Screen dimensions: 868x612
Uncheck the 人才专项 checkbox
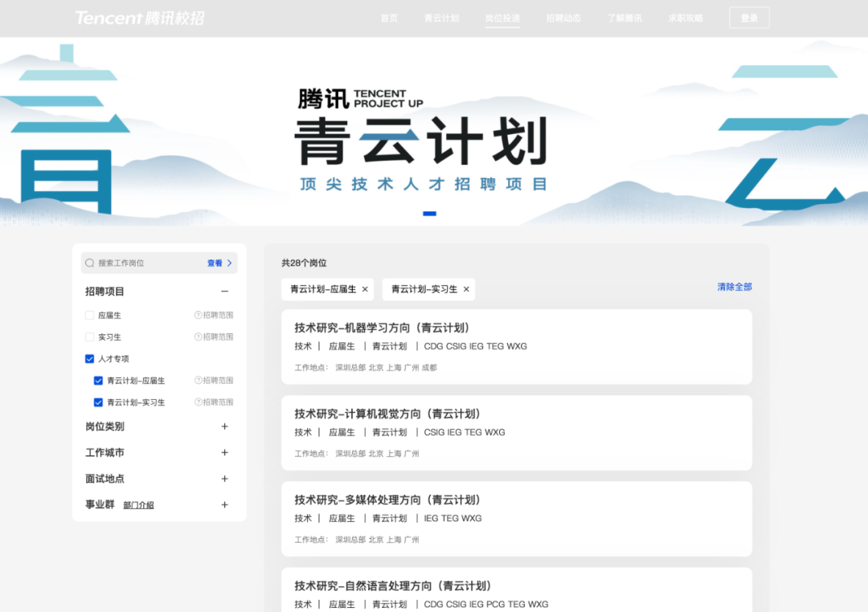(90, 358)
